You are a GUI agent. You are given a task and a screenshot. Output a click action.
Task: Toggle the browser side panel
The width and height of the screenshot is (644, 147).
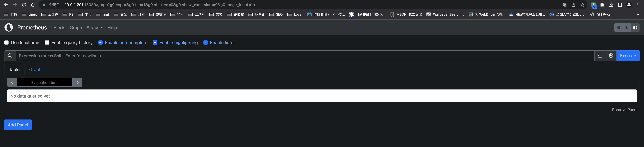pos(620,5)
